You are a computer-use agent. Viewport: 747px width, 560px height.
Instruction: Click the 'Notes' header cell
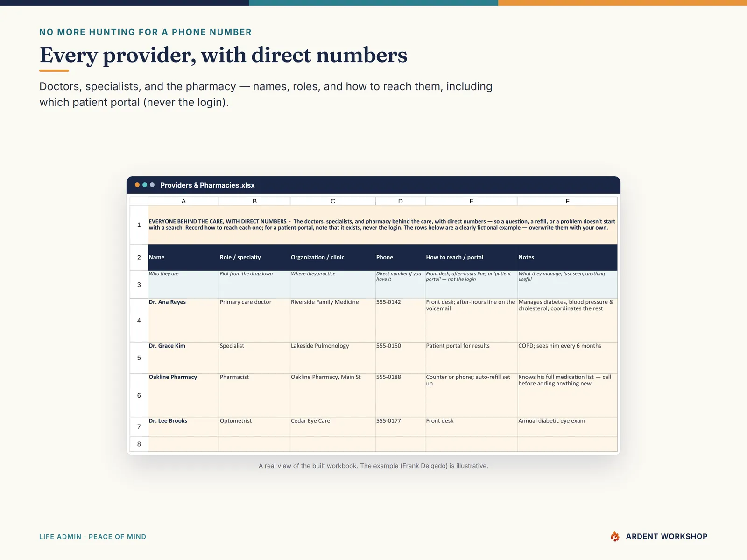point(567,257)
